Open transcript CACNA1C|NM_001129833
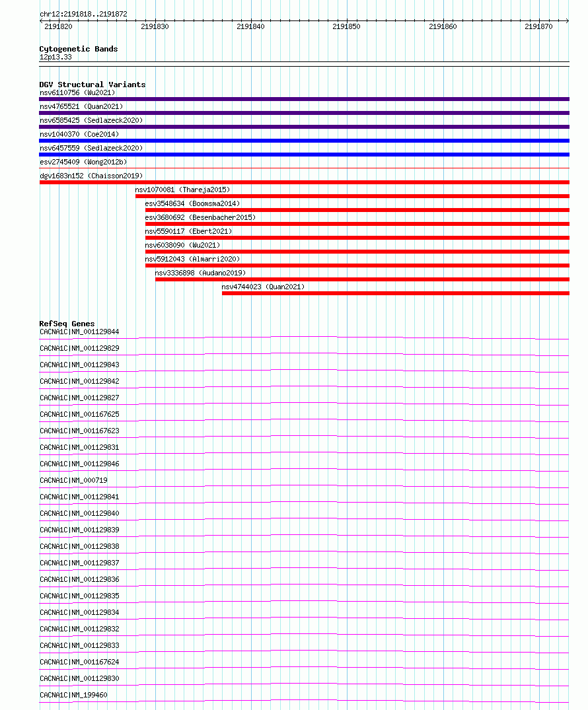This screenshot has height=710, width=588. point(79,646)
